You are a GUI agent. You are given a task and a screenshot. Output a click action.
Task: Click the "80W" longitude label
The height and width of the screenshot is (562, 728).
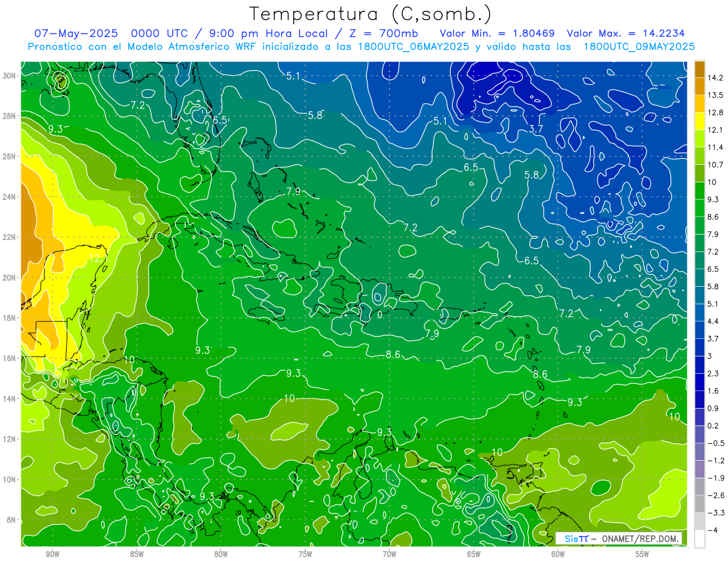pyautogui.click(x=221, y=554)
